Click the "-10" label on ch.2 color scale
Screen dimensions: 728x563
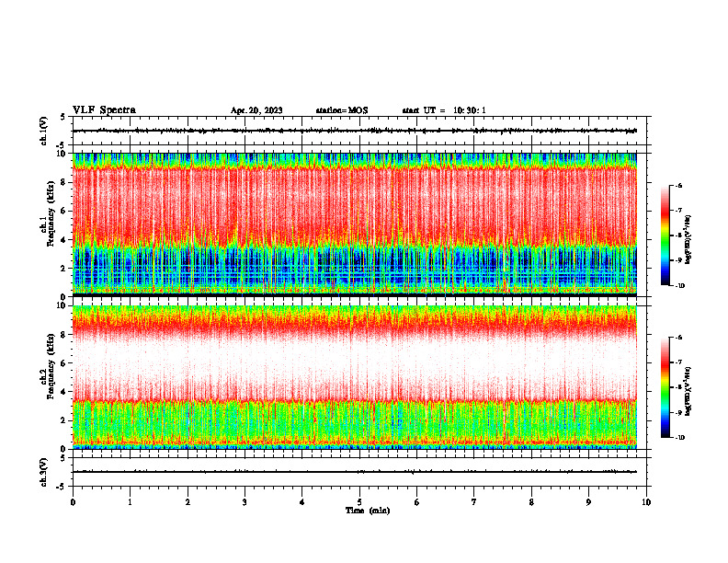point(679,438)
